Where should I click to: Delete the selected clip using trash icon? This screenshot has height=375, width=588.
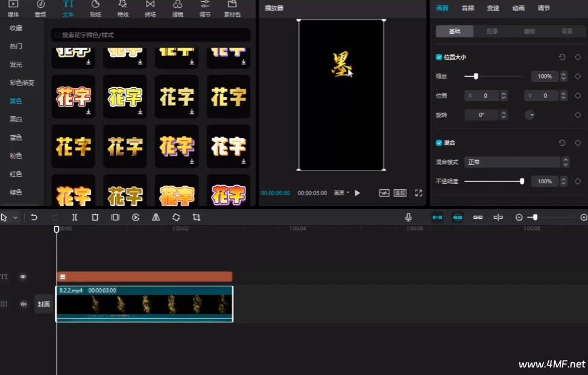pos(95,217)
